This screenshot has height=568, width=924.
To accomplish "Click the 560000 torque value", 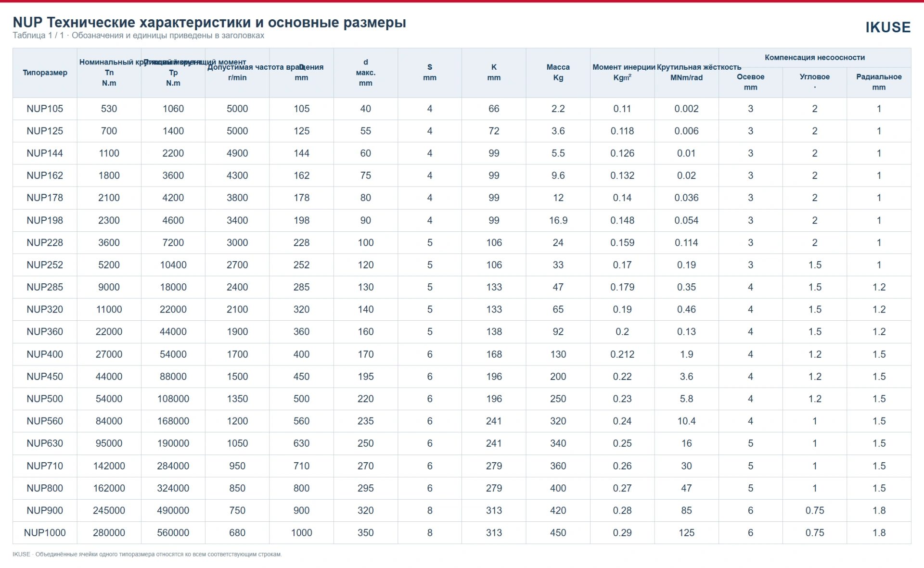I will click(x=173, y=533).
